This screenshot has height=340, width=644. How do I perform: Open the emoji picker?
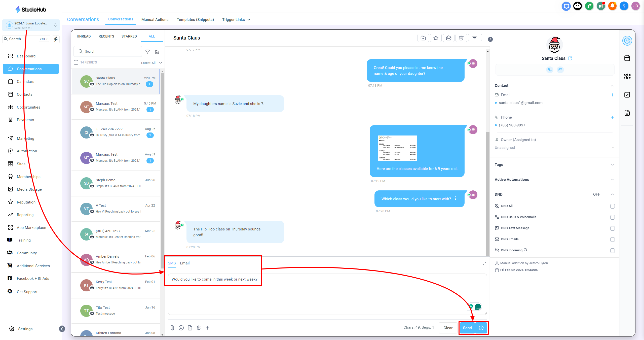click(181, 328)
